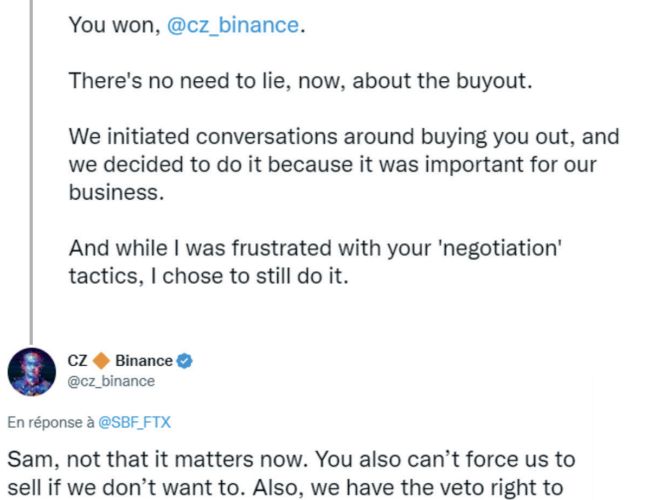
Task: Click 'tactics, I chose to still do it.'
Action: coord(208,276)
